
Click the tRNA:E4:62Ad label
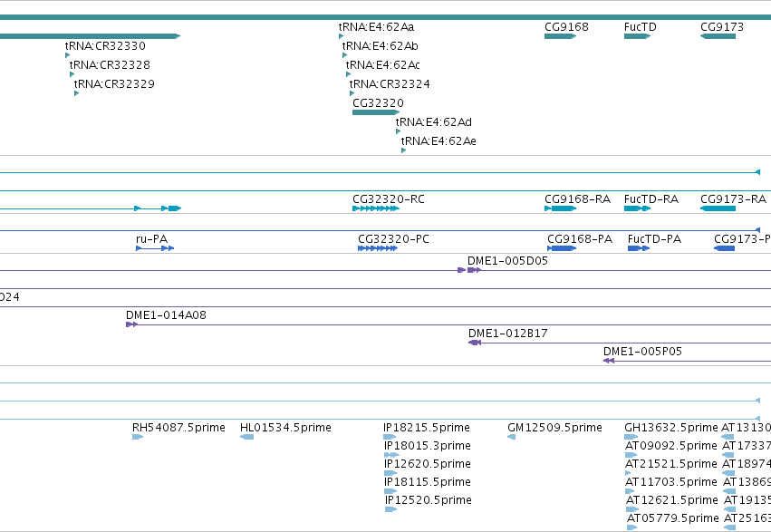click(434, 122)
